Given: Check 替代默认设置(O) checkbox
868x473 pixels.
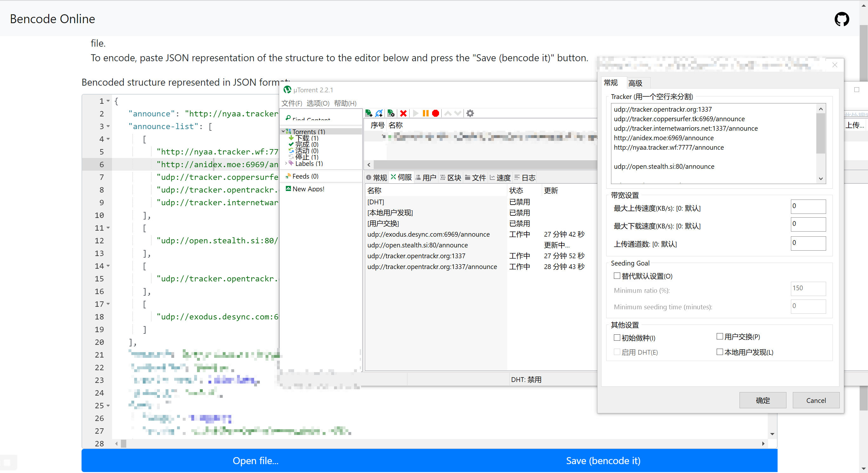Looking at the screenshot, I should [x=617, y=276].
